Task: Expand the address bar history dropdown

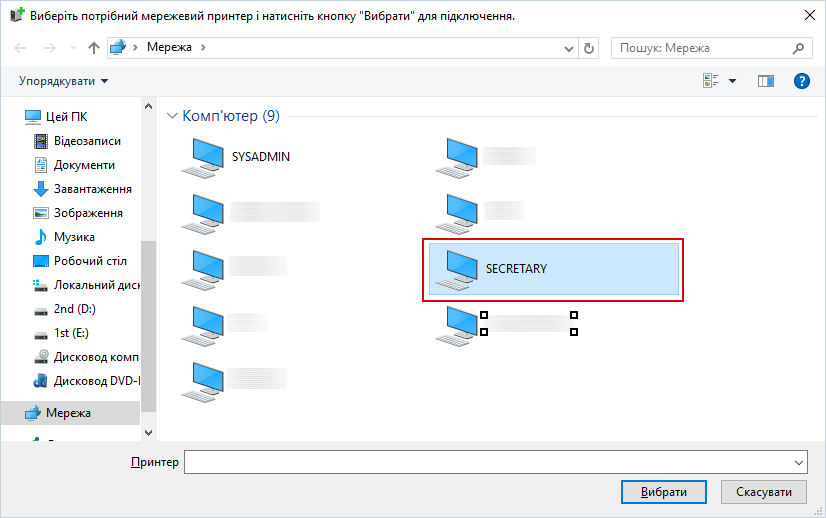Action: click(569, 47)
